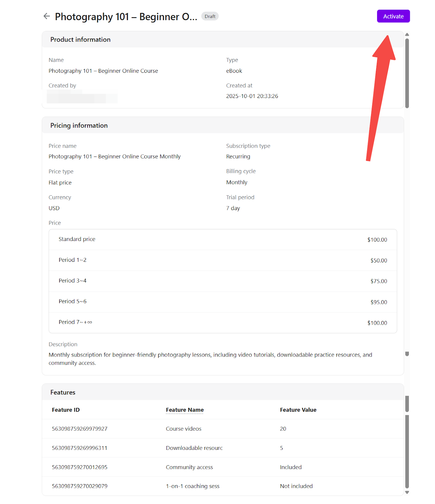Click the truncated Downloadable resourc feature name
This screenshot has width=435, height=504.
(194, 448)
